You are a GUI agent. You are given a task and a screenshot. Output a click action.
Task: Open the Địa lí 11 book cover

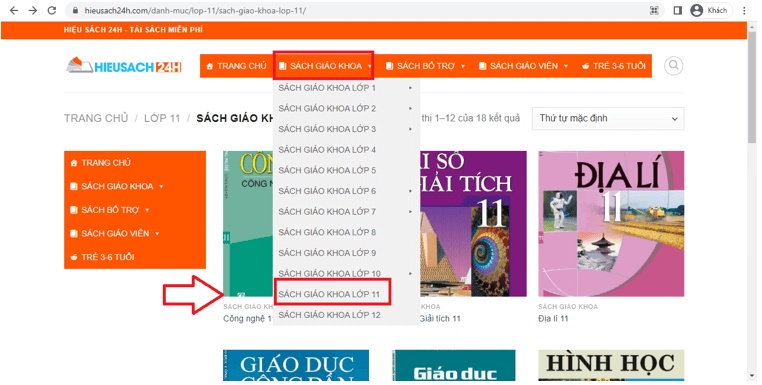[x=611, y=224]
